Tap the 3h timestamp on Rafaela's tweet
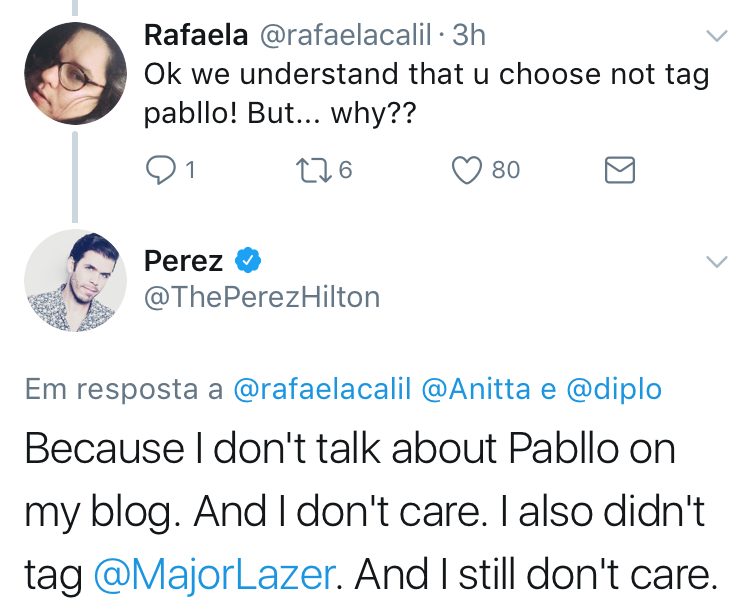750x613 pixels. pos(469,36)
